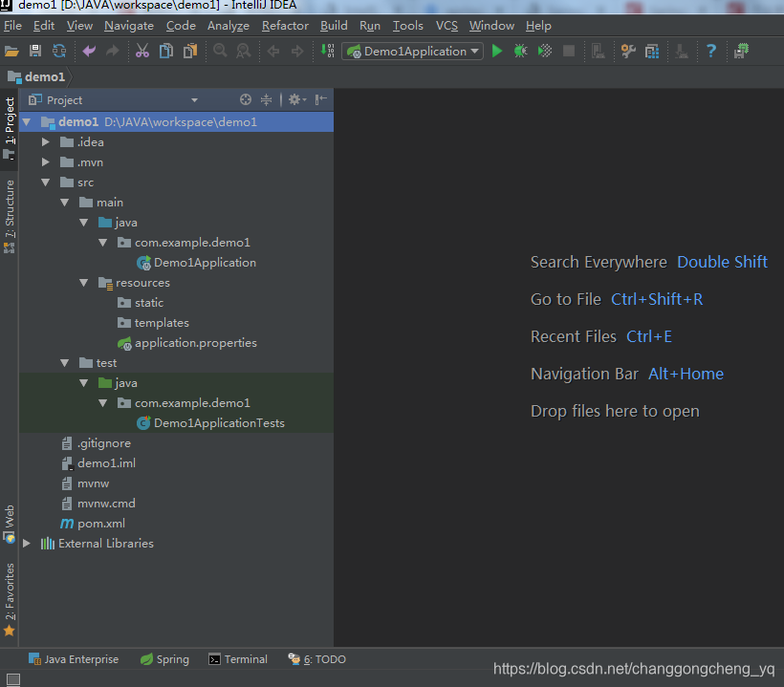Click the Replace icon next to Find
The width and height of the screenshot is (784, 687).
pos(244,51)
